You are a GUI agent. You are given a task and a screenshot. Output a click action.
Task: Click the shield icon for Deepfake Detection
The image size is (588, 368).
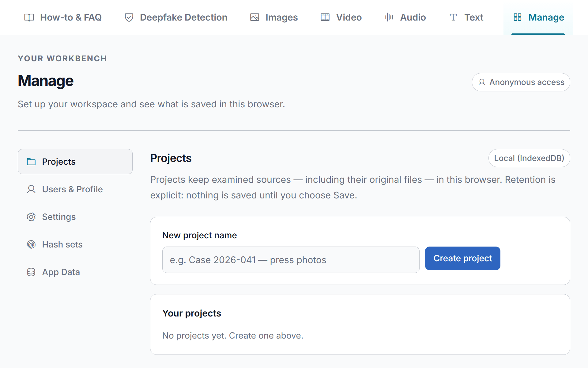coord(129,17)
